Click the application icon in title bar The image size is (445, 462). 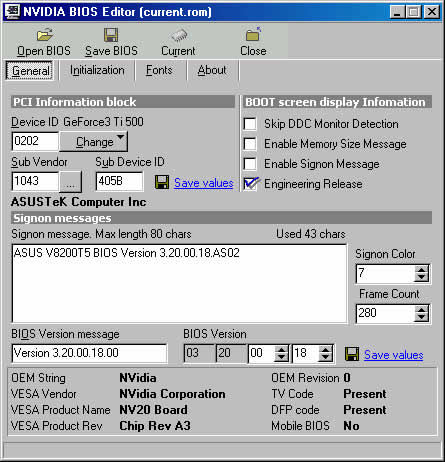(12, 11)
